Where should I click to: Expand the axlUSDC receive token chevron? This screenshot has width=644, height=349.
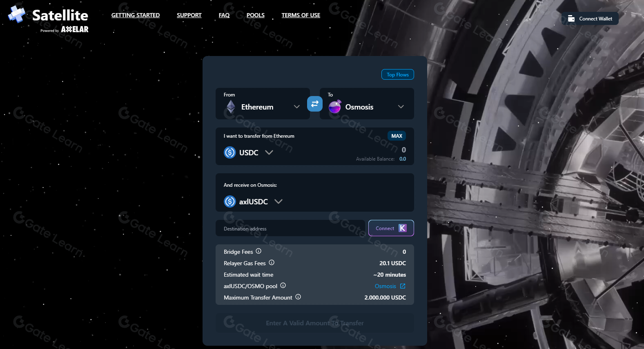pyautogui.click(x=279, y=201)
